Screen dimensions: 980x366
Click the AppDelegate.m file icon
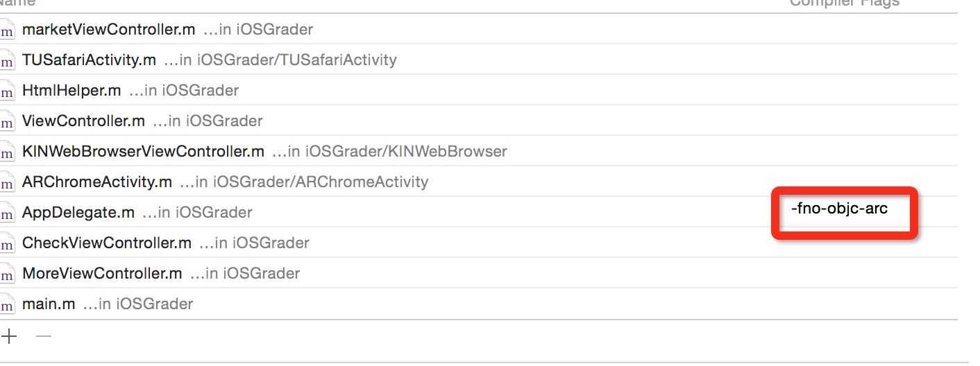[6, 213]
